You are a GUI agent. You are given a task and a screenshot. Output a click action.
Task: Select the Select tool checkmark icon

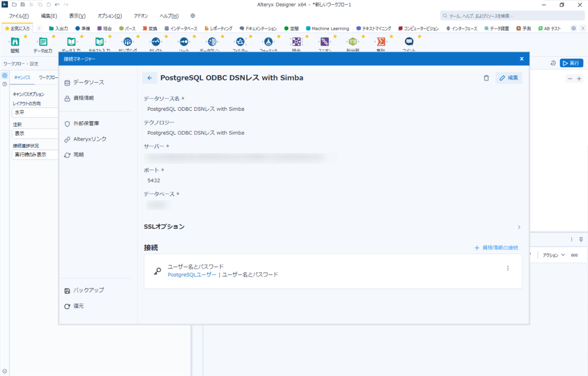(x=156, y=42)
